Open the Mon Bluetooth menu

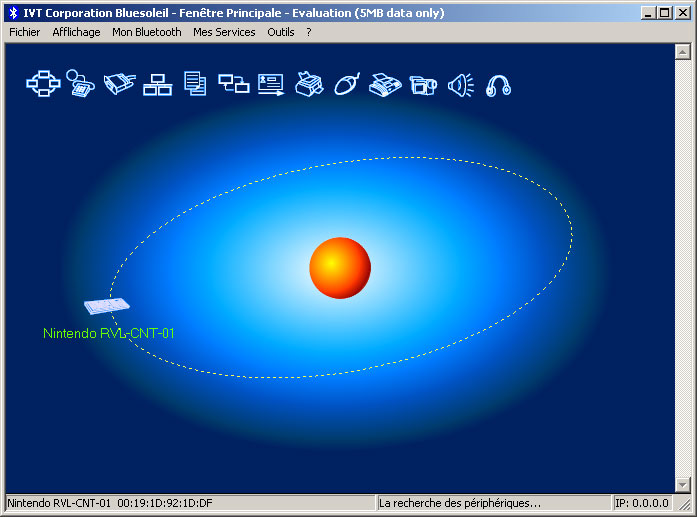coord(147,32)
